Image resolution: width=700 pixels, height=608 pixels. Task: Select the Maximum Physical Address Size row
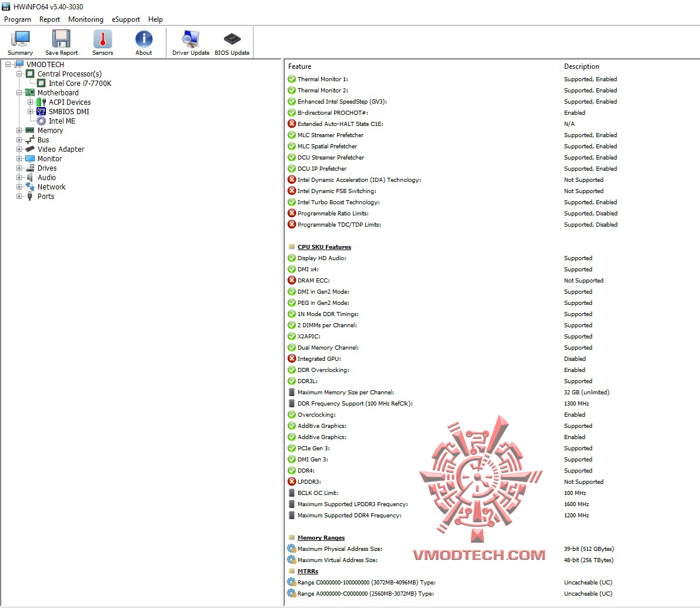pyautogui.click(x=491, y=549)
